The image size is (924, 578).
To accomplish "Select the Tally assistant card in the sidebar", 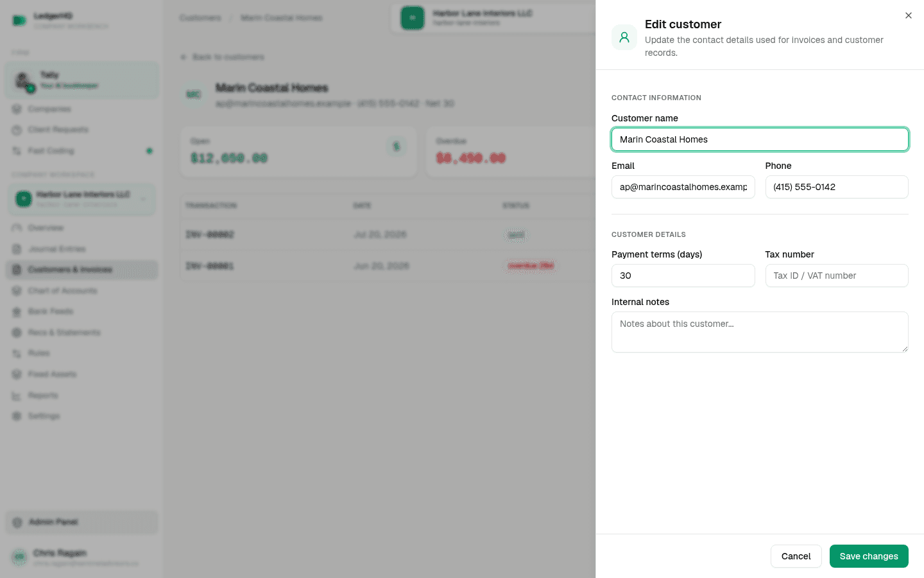I will pos(81,80).
